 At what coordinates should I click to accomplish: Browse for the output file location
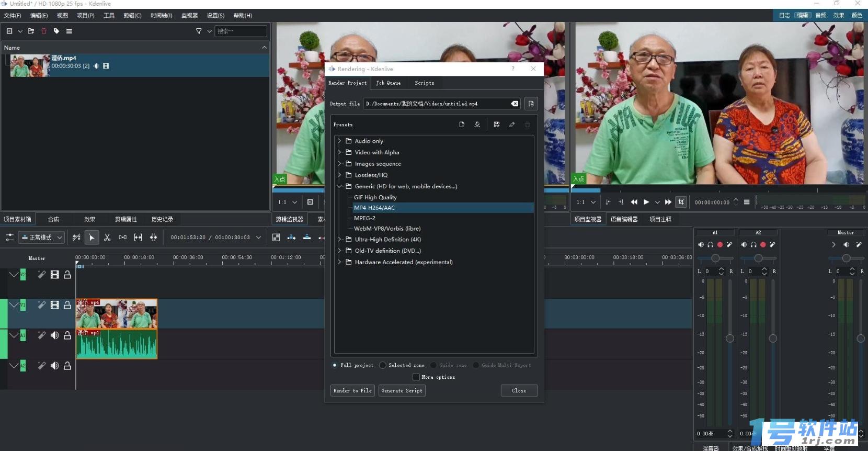pyautogui.click(x=531, y=104)
